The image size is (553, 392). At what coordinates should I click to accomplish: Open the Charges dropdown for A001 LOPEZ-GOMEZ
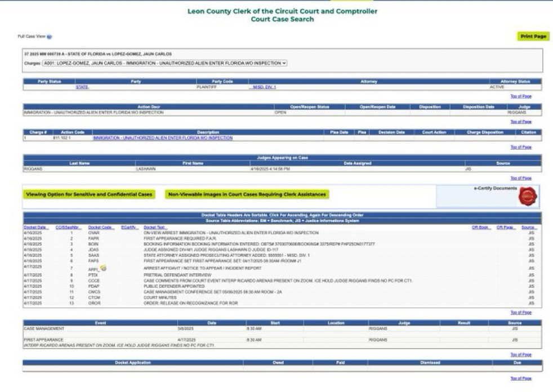coord(164,63)
